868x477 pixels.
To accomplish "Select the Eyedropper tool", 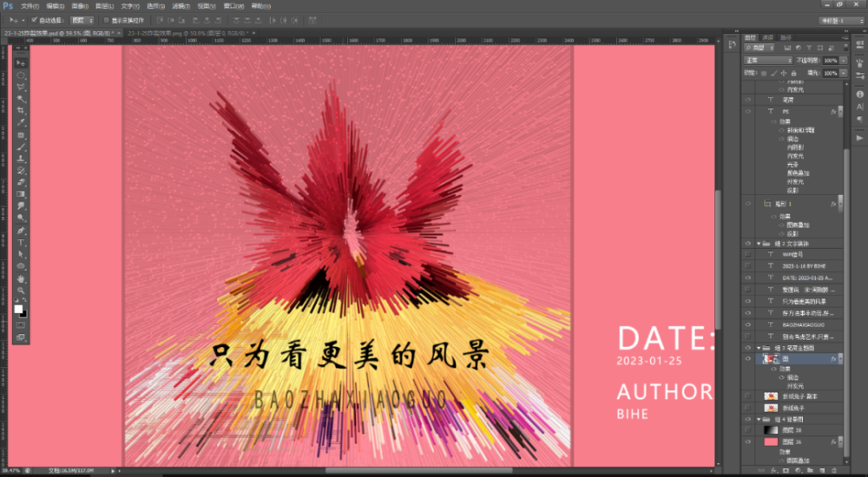I will point(21,123).
